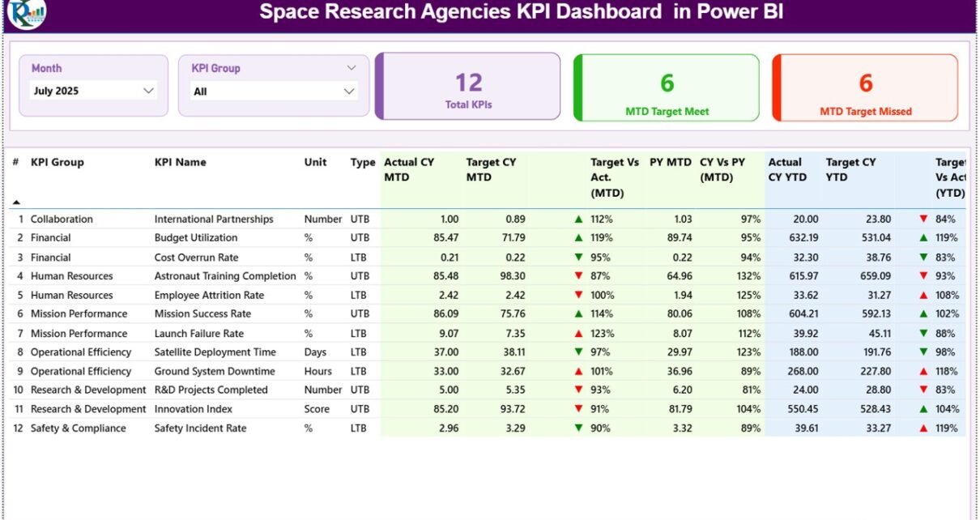The width and height of the screenshot is (980, 520).
Task: Click the green YTD arrow for Budget Utilization
Action: coord(923,238)
